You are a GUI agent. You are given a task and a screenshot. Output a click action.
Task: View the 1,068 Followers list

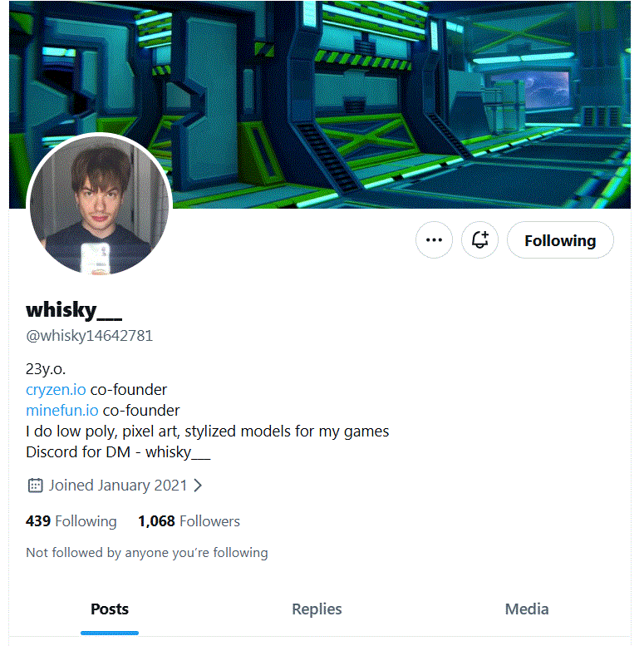[189, 521]
